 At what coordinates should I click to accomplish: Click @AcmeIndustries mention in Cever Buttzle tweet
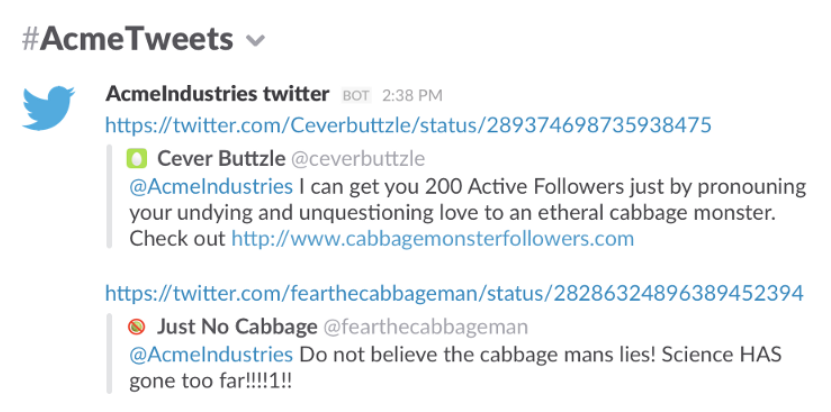211,187
